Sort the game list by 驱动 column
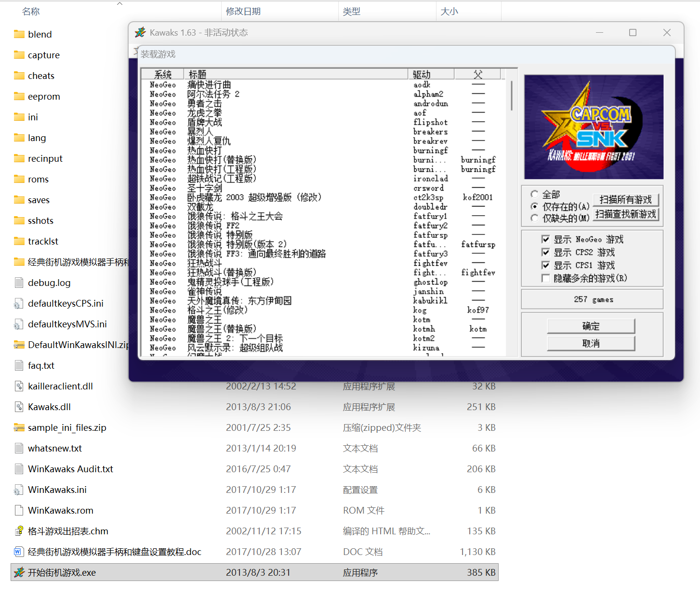This screenshot has height=594, width=700. click(431, 74)
